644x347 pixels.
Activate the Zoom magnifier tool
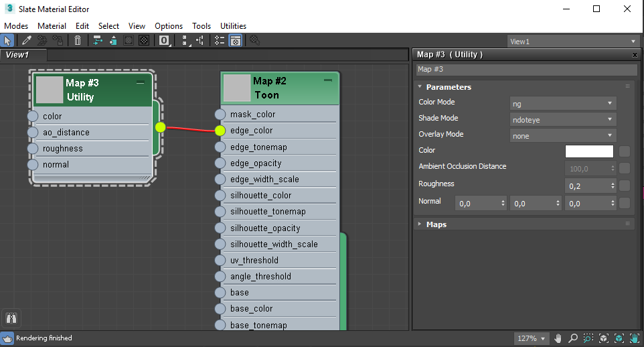(x=573, y=338)
